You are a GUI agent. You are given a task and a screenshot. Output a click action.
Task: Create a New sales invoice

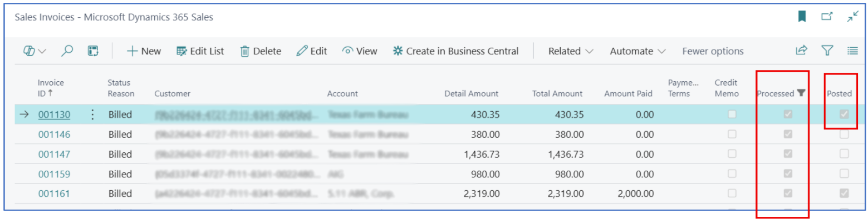point(144,51)
